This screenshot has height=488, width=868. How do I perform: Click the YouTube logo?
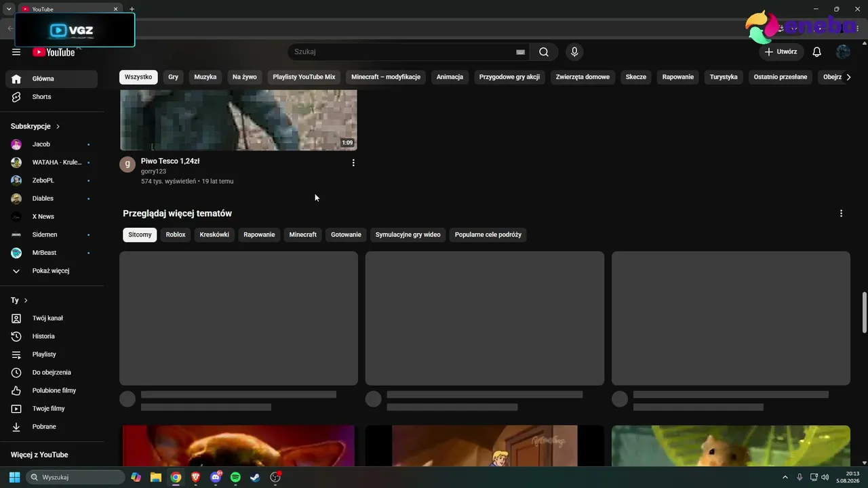point(54,52)
